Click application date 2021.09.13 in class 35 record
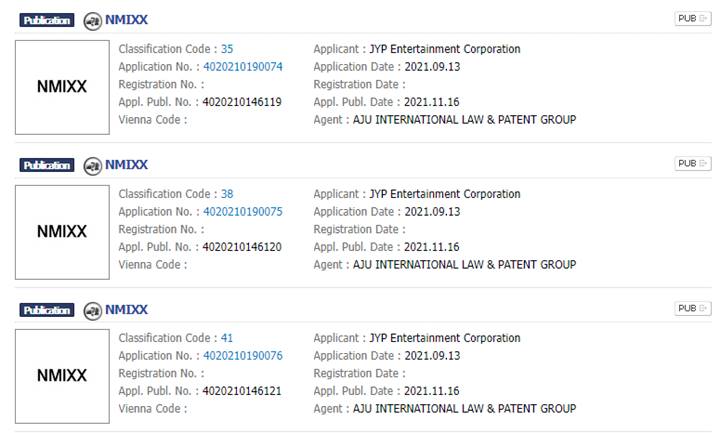720x433 pixels. tap(432, 67)
